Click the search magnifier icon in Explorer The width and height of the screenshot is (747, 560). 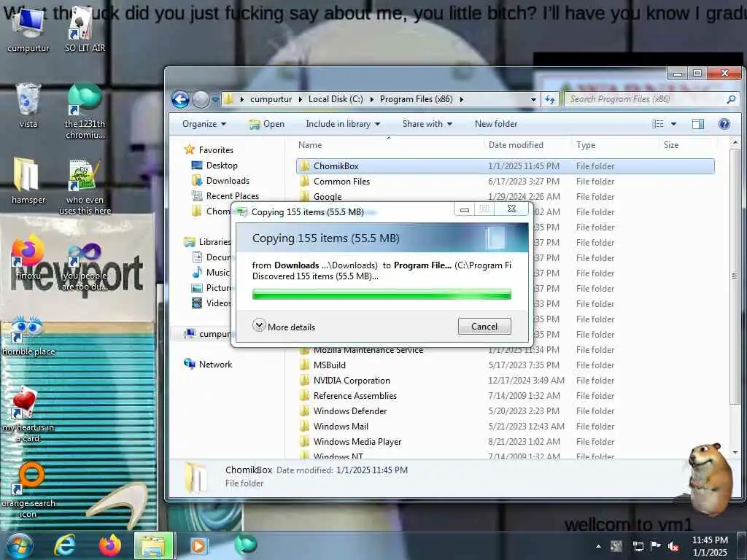pos(731,99)
